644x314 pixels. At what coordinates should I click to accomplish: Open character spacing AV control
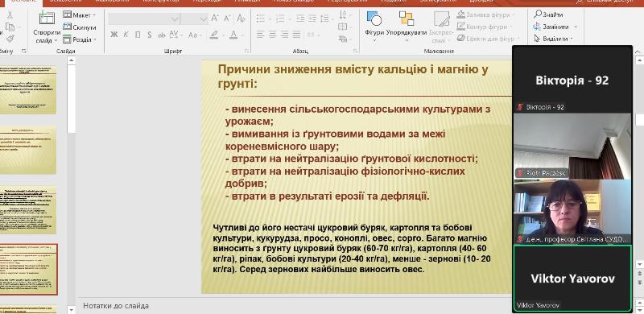175,35
